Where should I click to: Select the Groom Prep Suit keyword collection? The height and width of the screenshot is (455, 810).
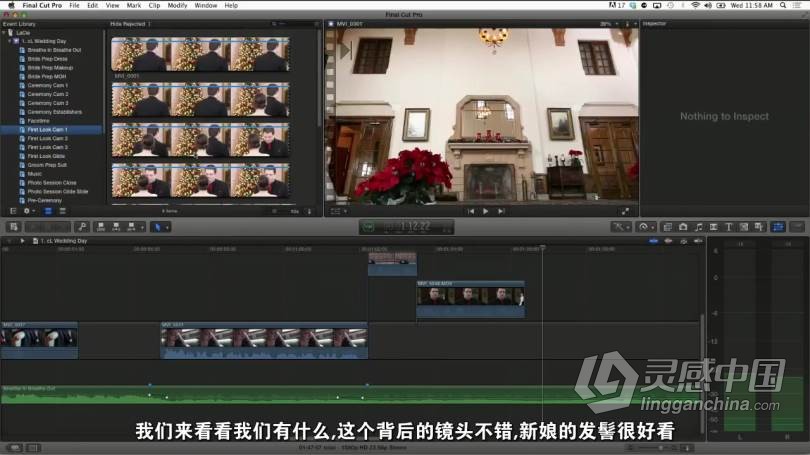pos(48,165)
